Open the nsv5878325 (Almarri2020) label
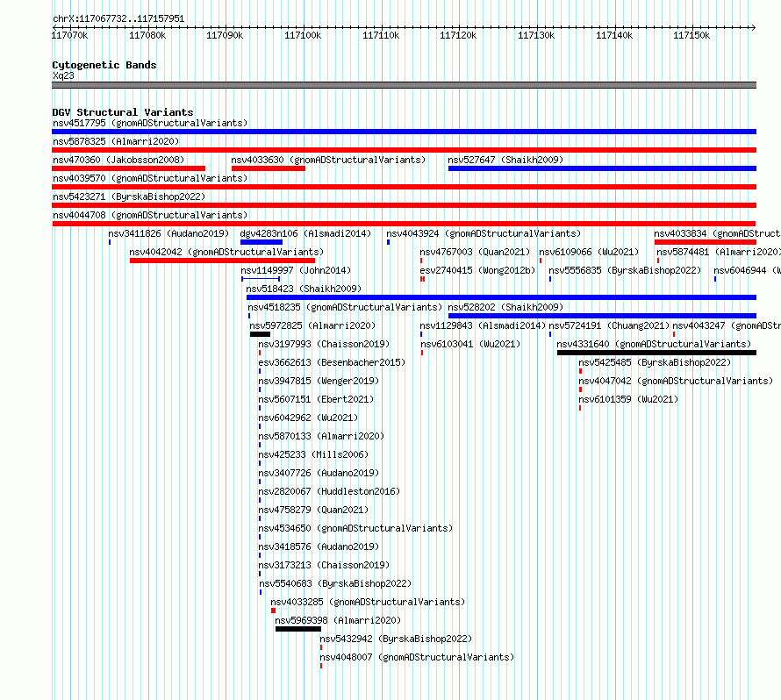781x700 pixels. click(116, 141)
